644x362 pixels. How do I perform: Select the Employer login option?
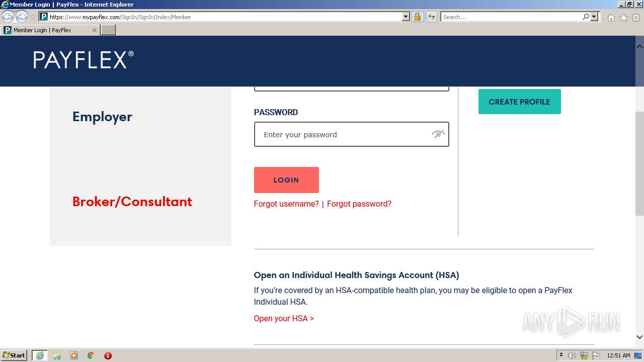(102, 117)
